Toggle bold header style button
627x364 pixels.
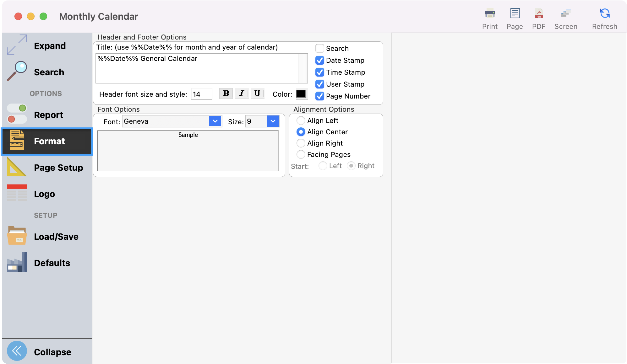pyautogui.click(x=226, y=94)
